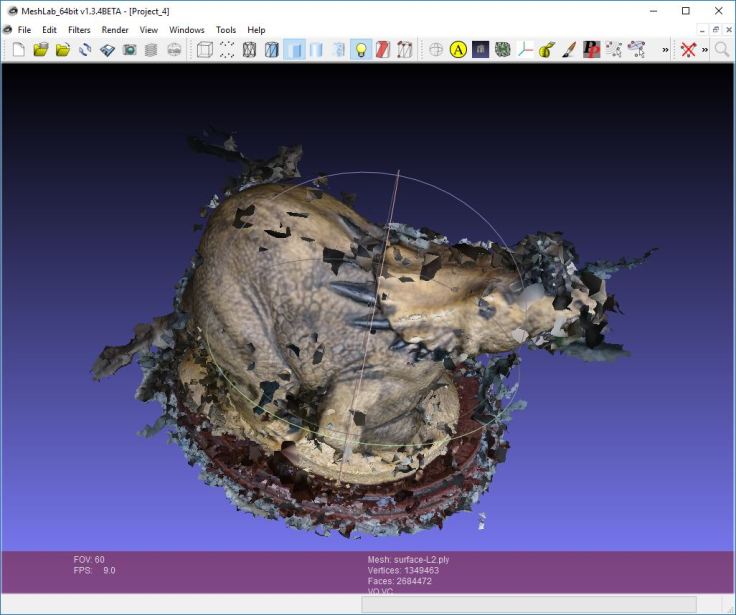Viewport: 736px width, 615px height.
Task: Toggle Wireframe render mode
Action: [249, 49]
